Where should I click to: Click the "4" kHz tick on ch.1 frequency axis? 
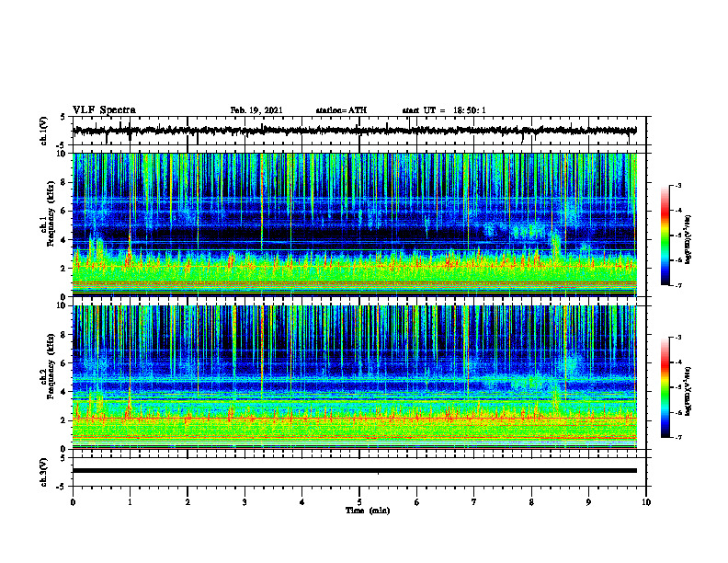coord(64,240)
